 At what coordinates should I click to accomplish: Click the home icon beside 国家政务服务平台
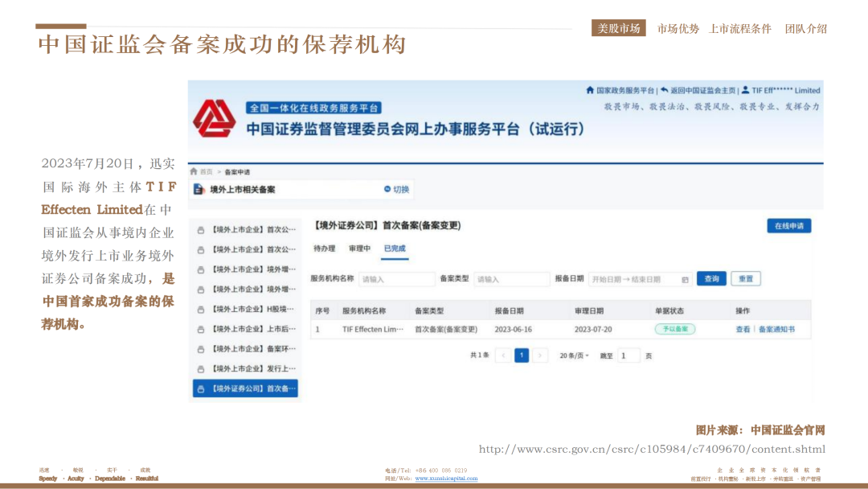coord(590,90)
